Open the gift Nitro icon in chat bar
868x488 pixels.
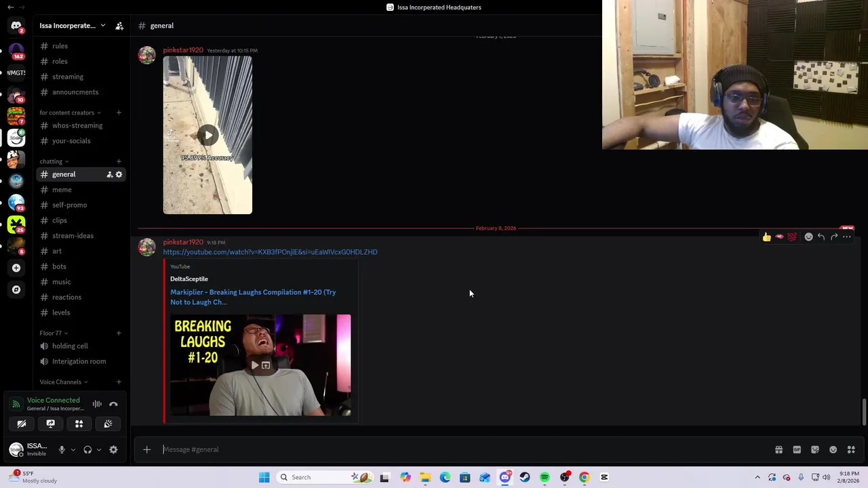pyautogui.click(x=778, y=449)
